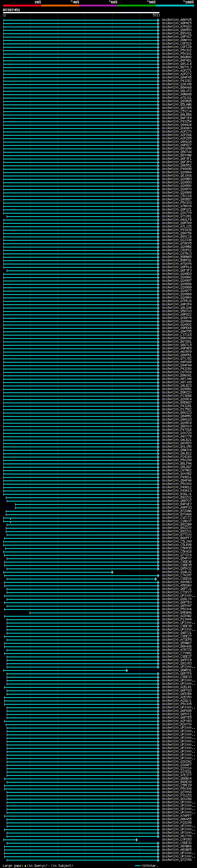
Task: Select UniRef100_C9DDY6 label
Action: pos(177,579)
